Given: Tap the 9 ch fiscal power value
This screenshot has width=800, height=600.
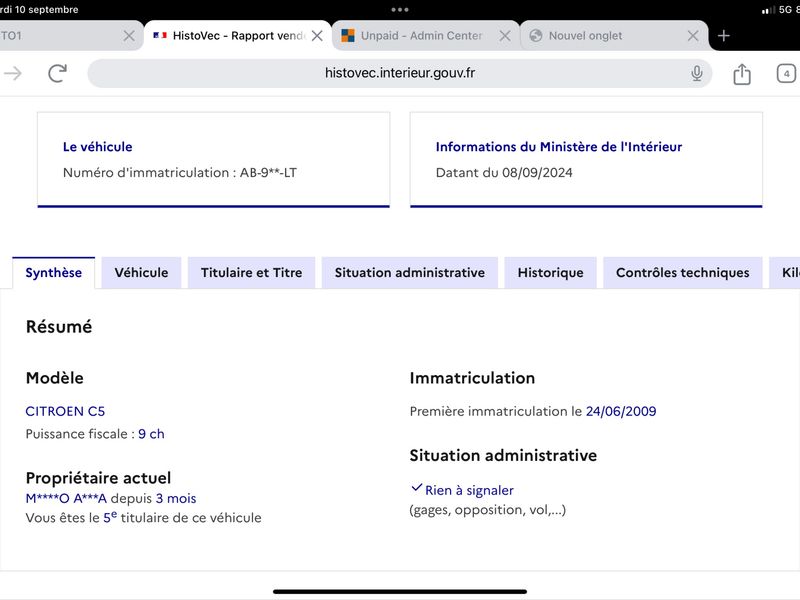Looking at the screenshot, I should click(x=152, y=434).
